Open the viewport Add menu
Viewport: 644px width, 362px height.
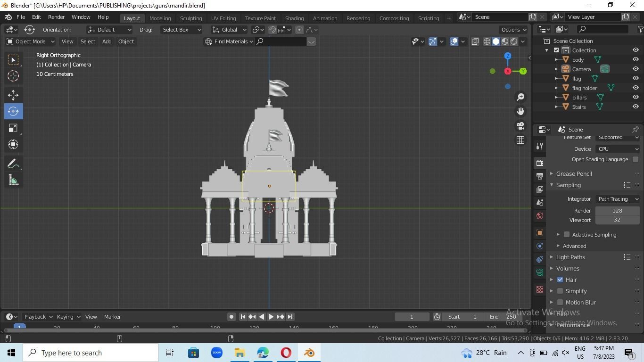pyautogui.click(x=107, y=41)
